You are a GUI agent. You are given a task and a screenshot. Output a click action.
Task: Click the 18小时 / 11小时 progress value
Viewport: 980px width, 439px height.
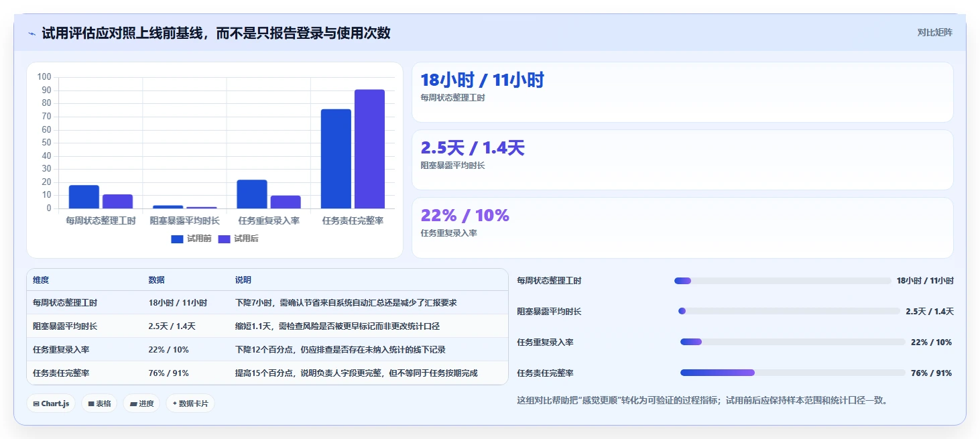click(x=925, y=281)
